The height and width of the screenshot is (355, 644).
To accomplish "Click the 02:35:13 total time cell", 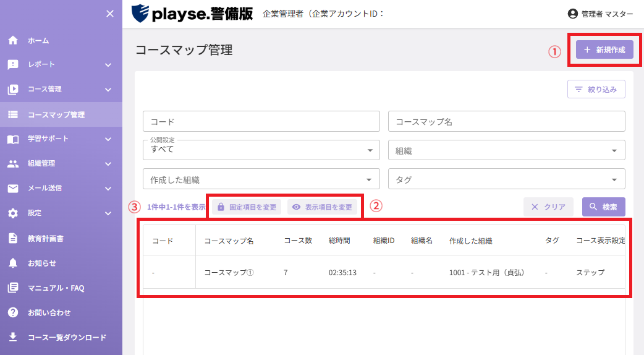I will click(x=342, y=272).
